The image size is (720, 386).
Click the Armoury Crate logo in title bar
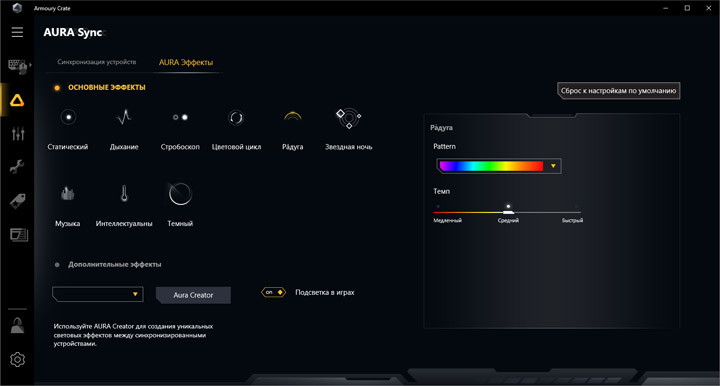17,8
